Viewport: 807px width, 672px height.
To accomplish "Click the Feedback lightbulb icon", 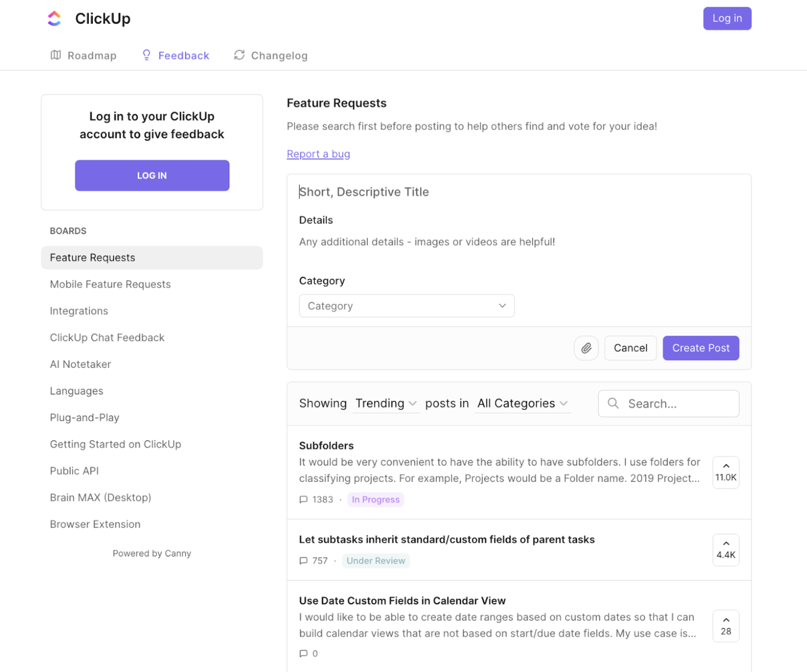I will [146, 55].
